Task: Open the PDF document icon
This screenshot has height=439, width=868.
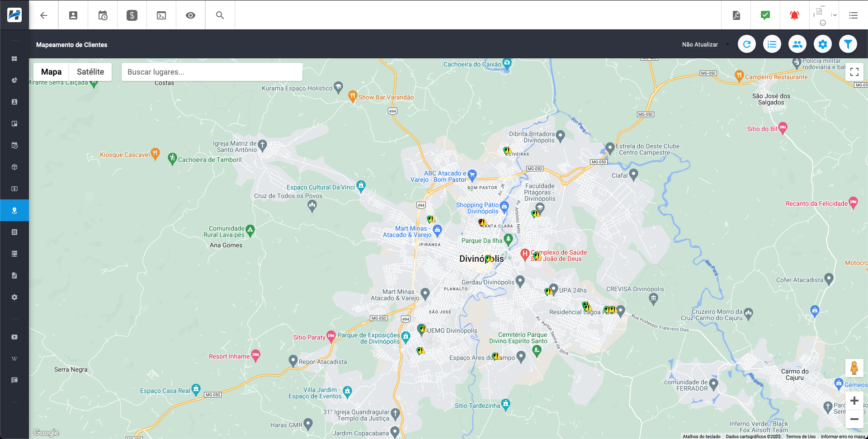Action: click(736, 15)
